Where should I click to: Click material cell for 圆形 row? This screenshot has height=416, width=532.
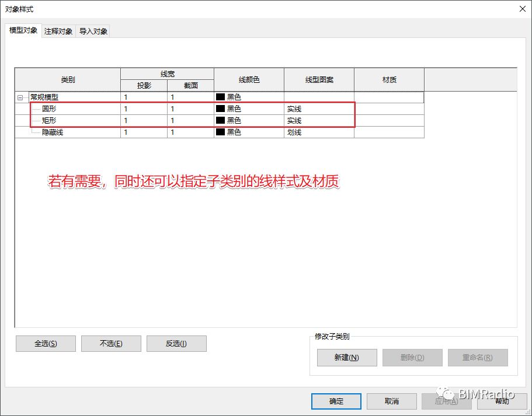coord(389,109)
